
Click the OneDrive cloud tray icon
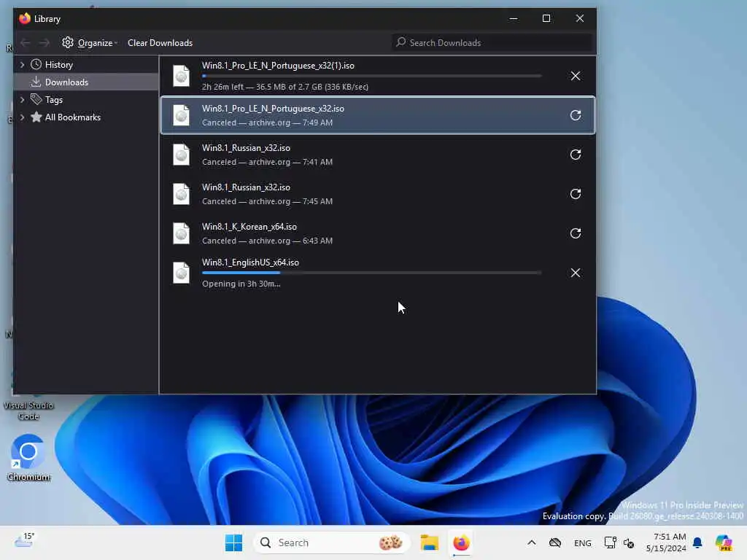tap(555, 542)
